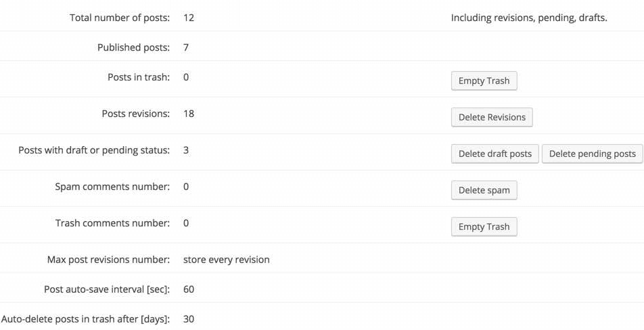
Task: Click the auto-delete trash days value 30
Action: 189,319
